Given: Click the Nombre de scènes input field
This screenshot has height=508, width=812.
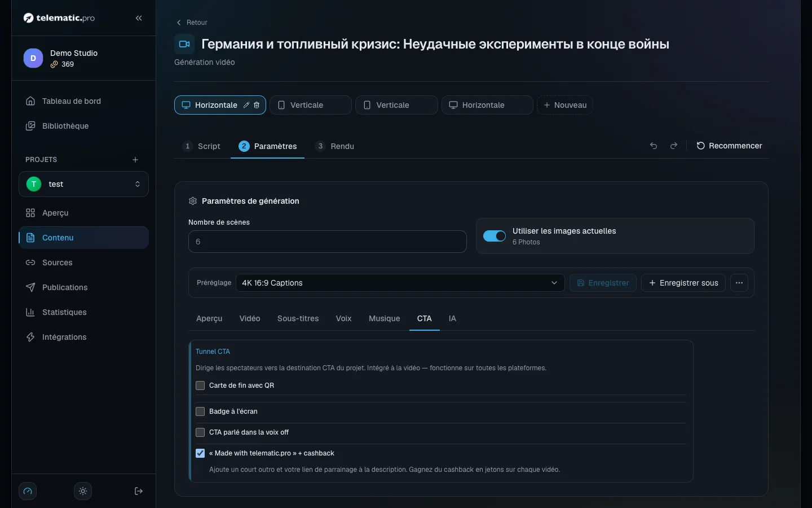Looking at the screenshot, I should click(x=328, y=242).
